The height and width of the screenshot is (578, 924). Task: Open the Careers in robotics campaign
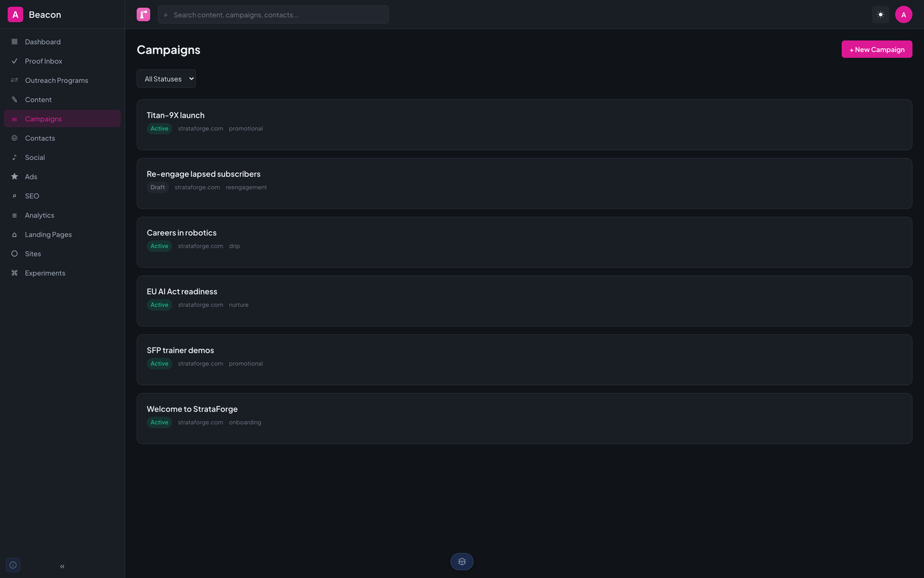[x=524, y=242]
